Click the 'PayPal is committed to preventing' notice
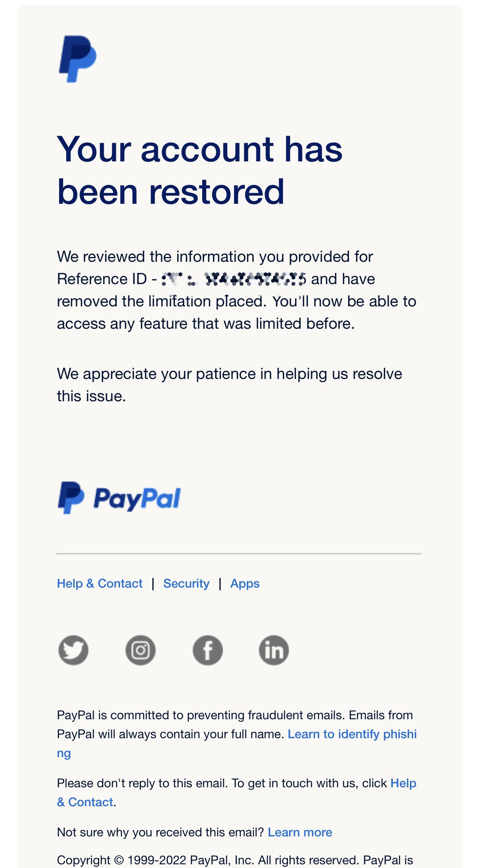The width and height of the screenshot is (479, 868). pos(234,715)
